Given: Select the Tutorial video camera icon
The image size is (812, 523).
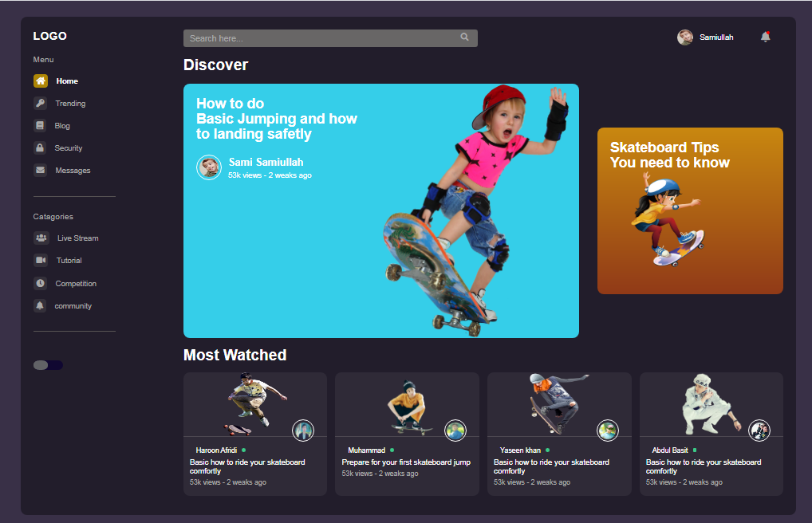Looking at the screenshot, I should click(41, 261).
